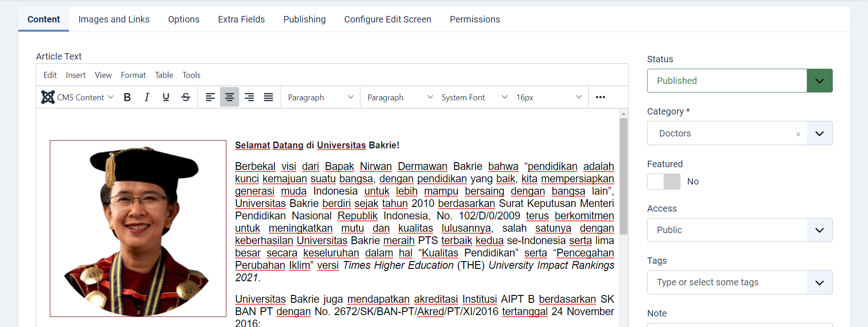Switch to the Configure Edit Screen tab
This screenshot has width=868, height=327.
pos(387,19)
